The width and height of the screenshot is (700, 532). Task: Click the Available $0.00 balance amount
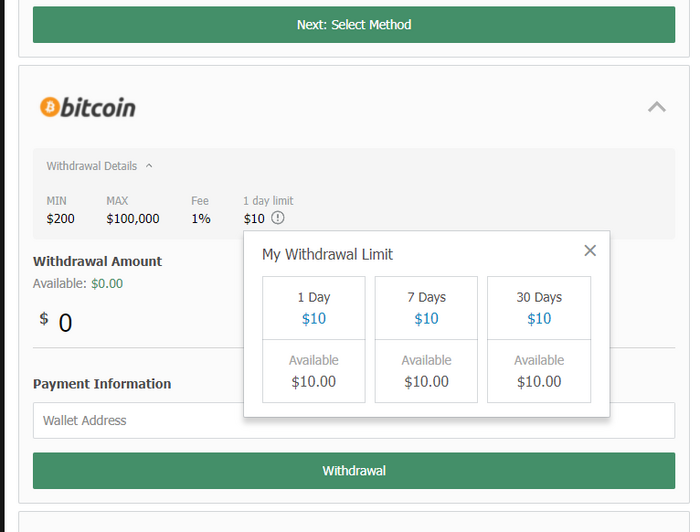107,283
